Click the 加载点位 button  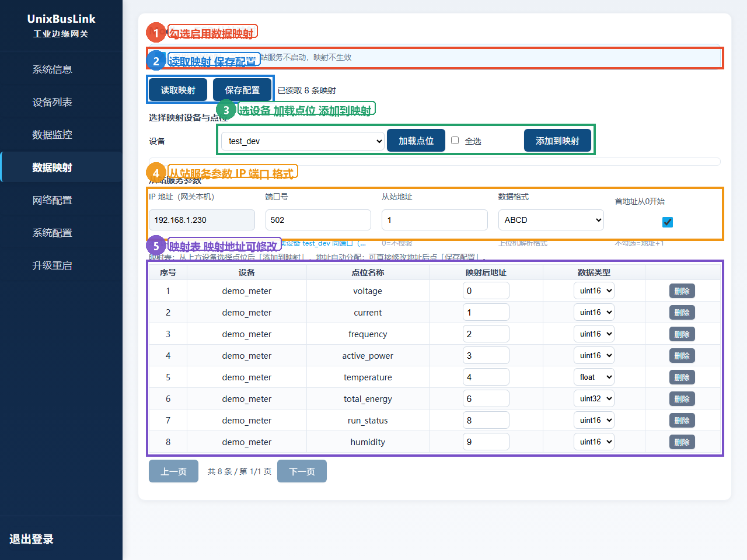coord(416,141)
